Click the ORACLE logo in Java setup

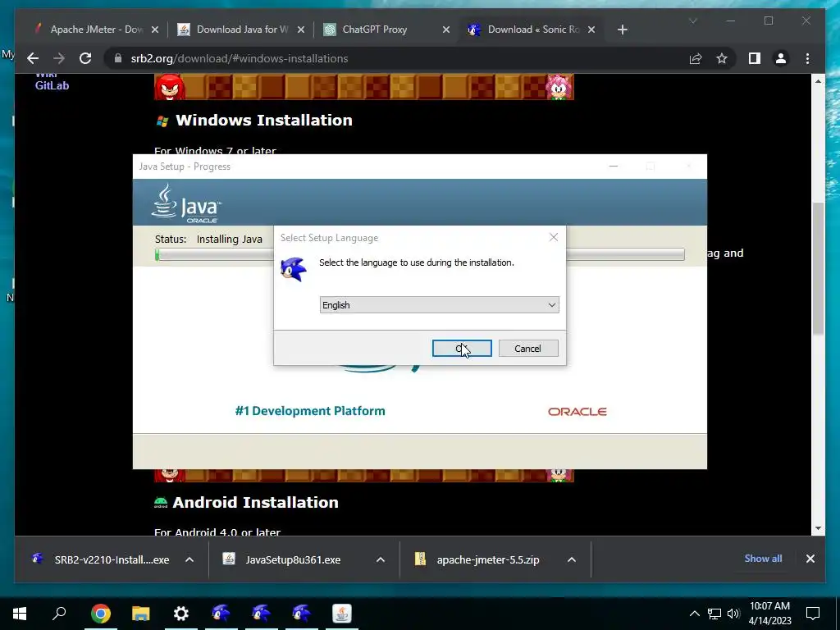577,412
